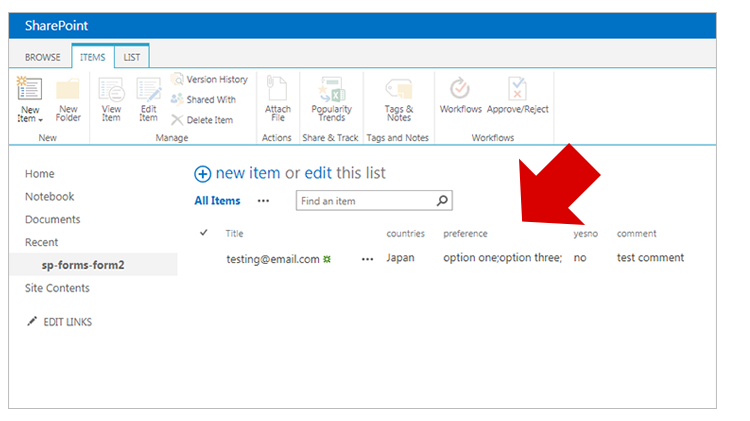The width and height of the screenshot is (750, 421).
Task: Open the sp-forms-form2 list link
Action: (x=83, y=265)
